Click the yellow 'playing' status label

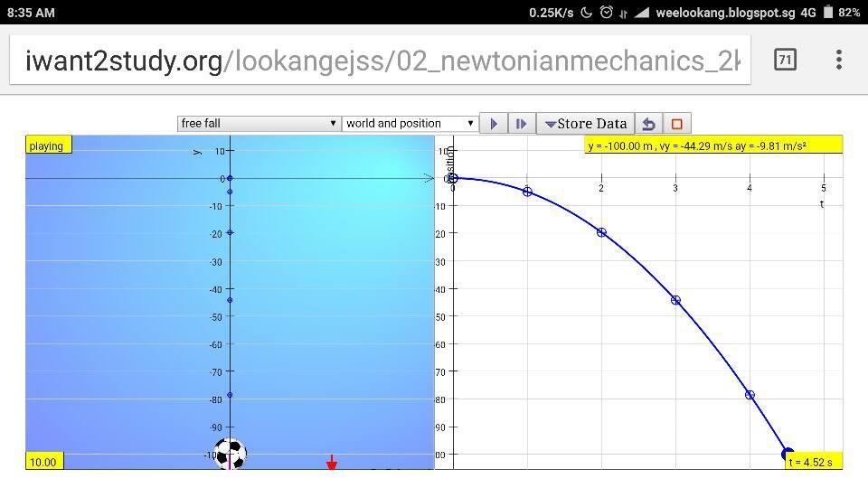pos(48,145)
